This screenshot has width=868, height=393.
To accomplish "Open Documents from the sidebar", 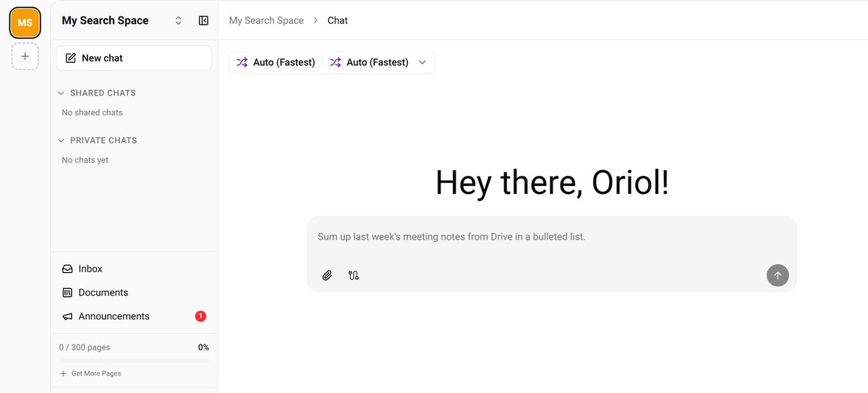I will click(134, 292).
